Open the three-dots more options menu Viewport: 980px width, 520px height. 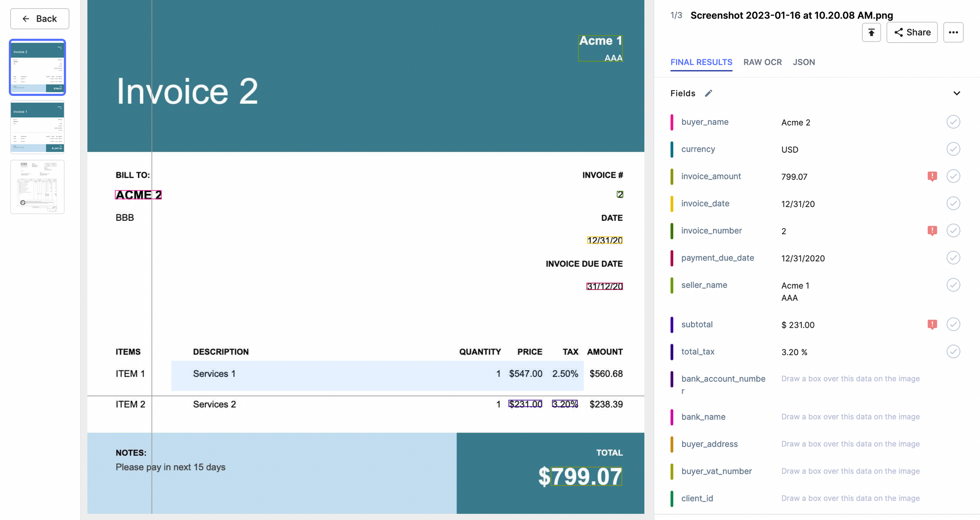pyautogui.click(x=953, y=32)
